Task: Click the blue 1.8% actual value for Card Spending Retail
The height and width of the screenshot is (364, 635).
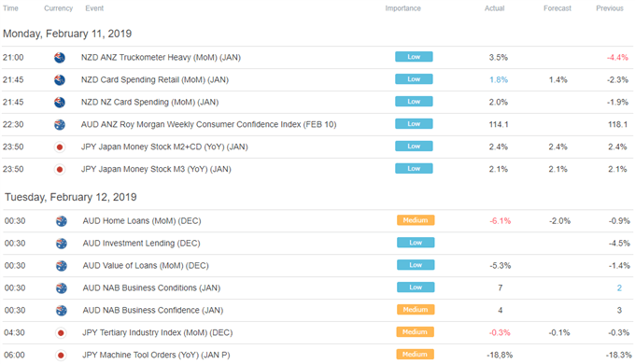Action: pyautogui.click(x=499, y=79)
